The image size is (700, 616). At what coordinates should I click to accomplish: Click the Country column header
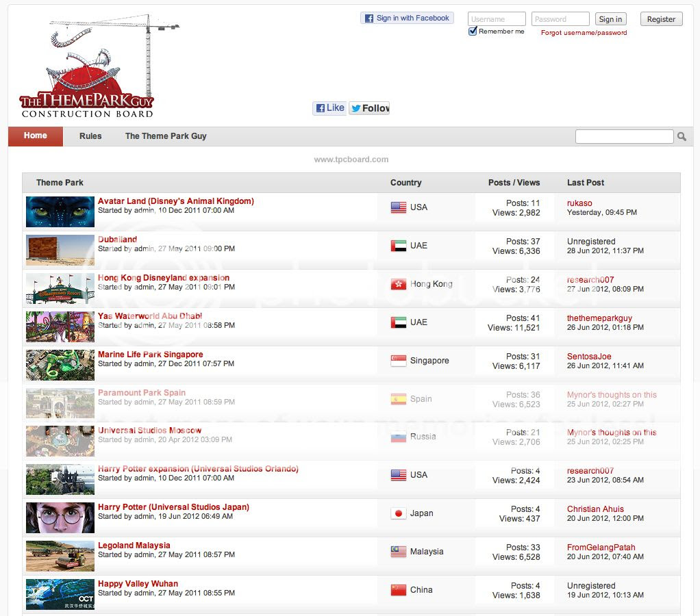[x=405, y=183]
